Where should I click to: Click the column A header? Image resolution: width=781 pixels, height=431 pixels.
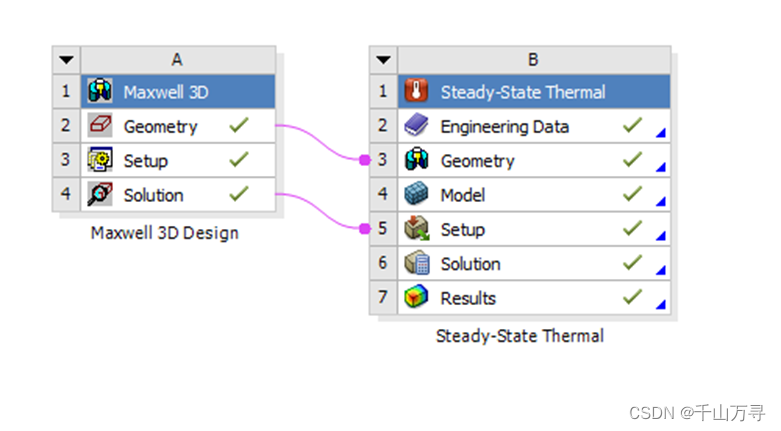(x=178, y=60)
